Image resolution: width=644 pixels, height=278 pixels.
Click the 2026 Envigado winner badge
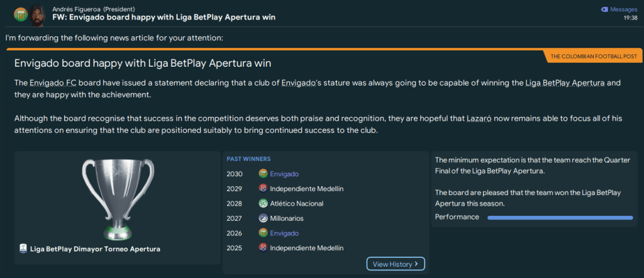coord(263,233)
